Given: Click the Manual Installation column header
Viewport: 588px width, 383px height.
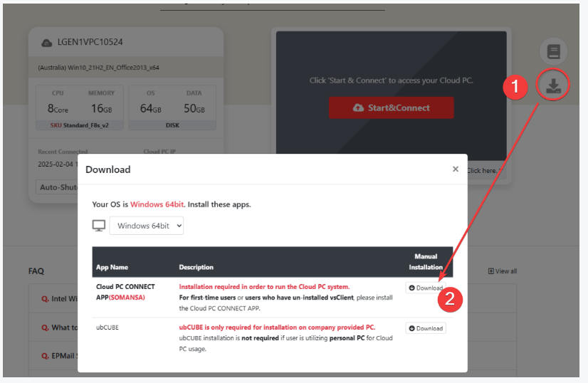Looking at the screenshot, I should 426,262.
